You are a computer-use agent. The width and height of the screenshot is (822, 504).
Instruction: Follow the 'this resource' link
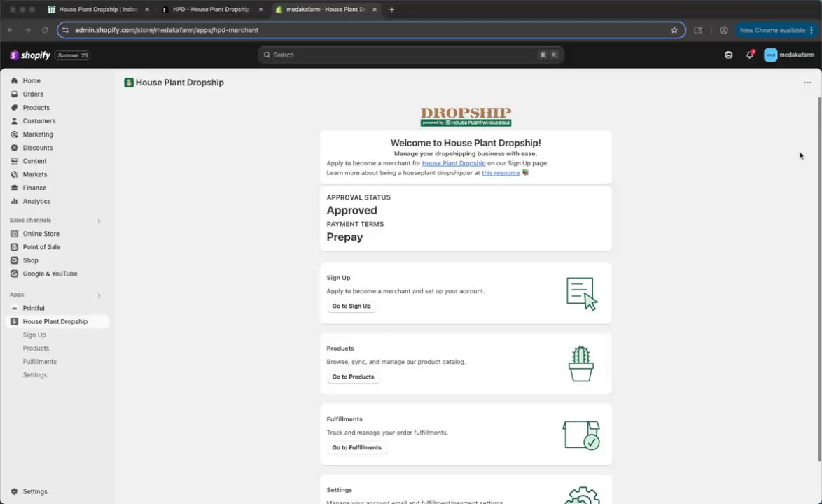[x=501, y=173]
